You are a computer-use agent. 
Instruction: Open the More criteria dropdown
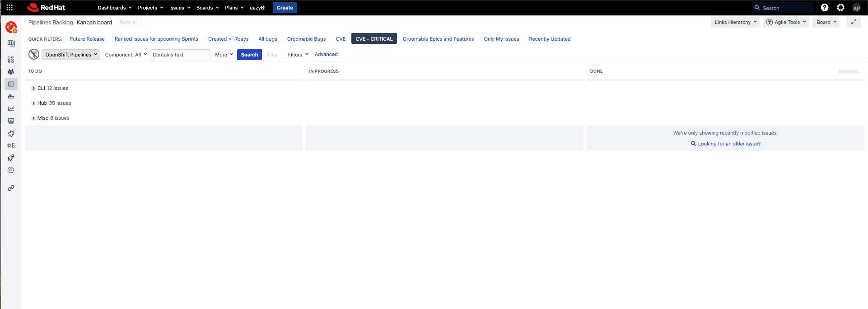[x=224, y=55]
